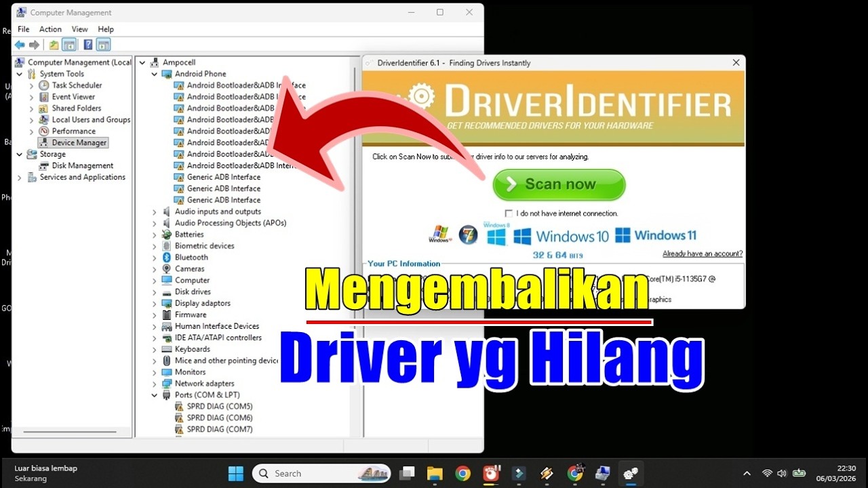This screenshot has width=868, height=488.
Task: Open the File menu
Action: click(24, 29)
